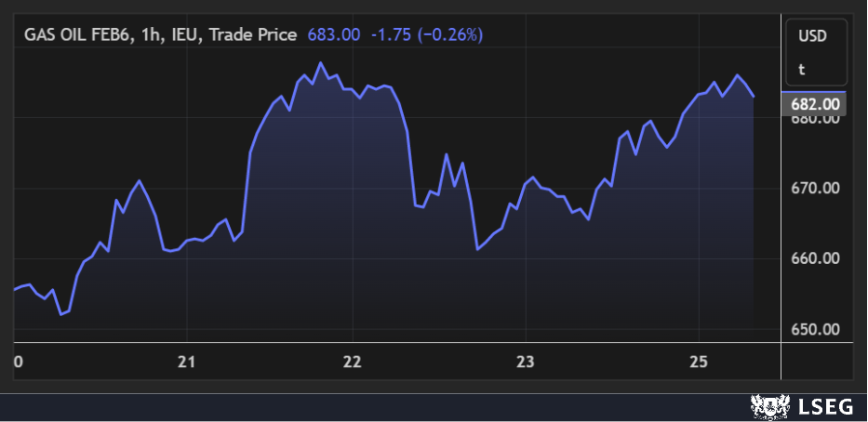Select the 670.00 price axis label
The image size is (868, 422).
815,189
